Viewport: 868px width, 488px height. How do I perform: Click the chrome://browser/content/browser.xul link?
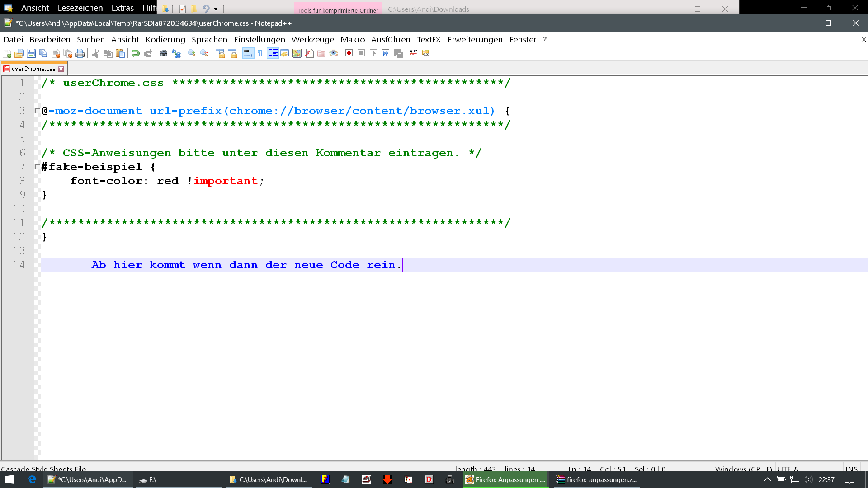[362, 111]
